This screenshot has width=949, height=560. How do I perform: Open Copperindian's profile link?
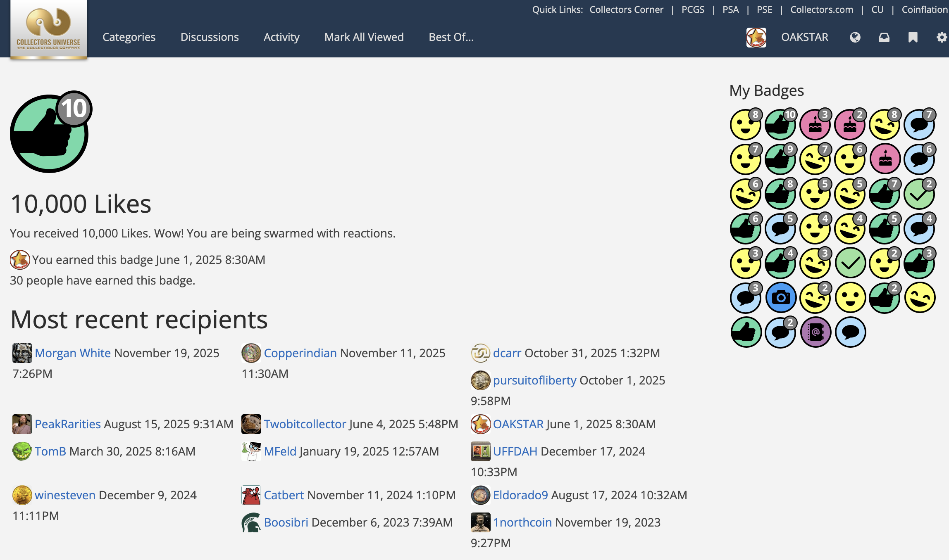[300, 353]
